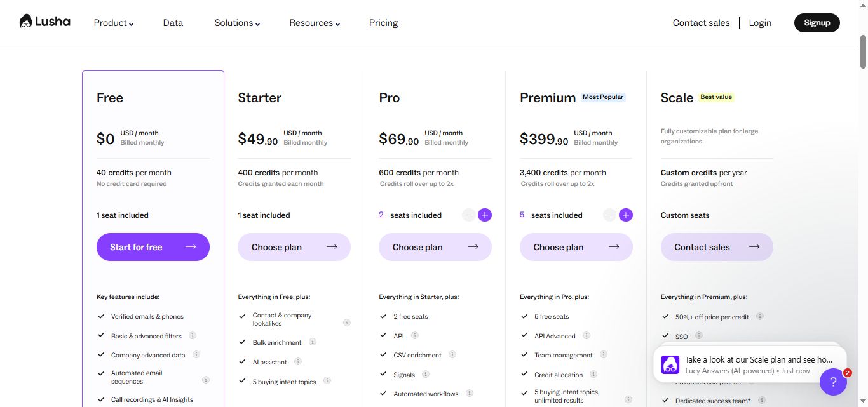Go to the Pricing menu item

click(383, 23)
